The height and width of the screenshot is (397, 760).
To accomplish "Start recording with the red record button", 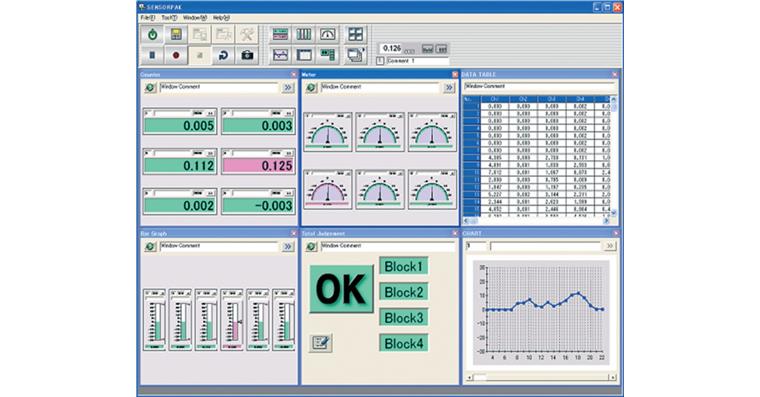I will point(176,55).
